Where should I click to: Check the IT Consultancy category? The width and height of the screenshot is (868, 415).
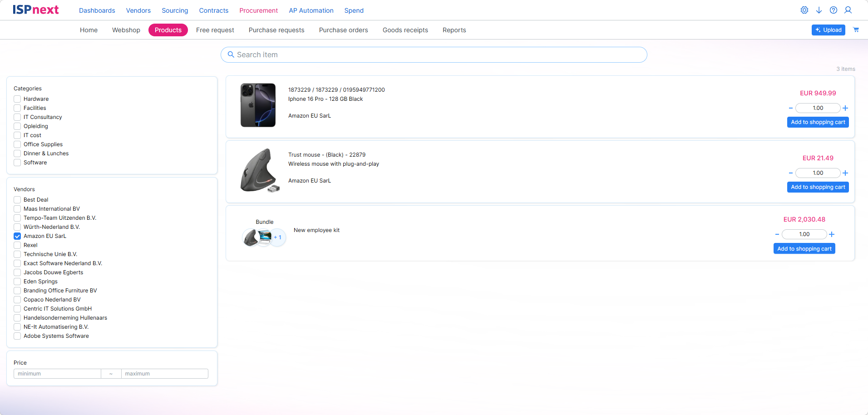17,117
